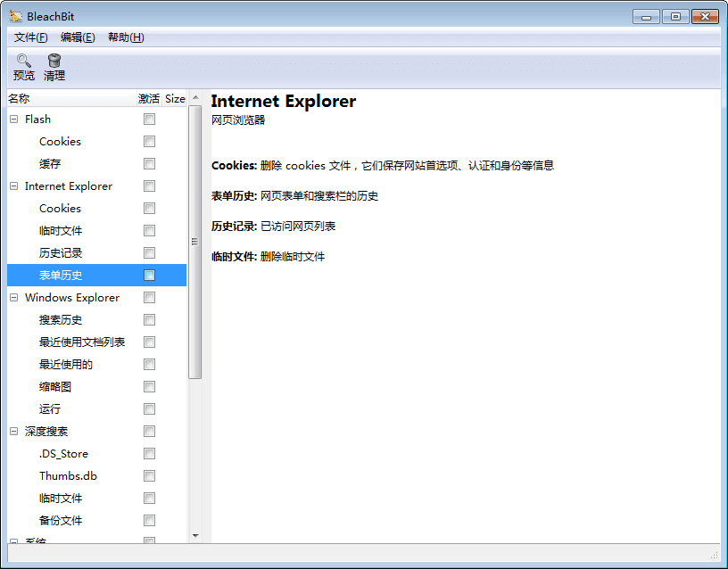Check the 最近使用文档列表 checkbox
728x569 pixels.
(x=150, y=342)
